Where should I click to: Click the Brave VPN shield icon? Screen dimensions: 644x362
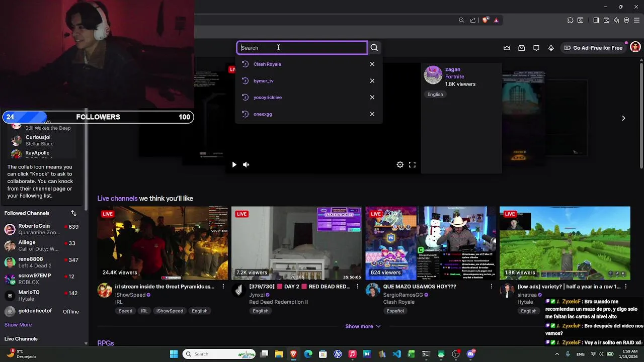tap(626, 20)
